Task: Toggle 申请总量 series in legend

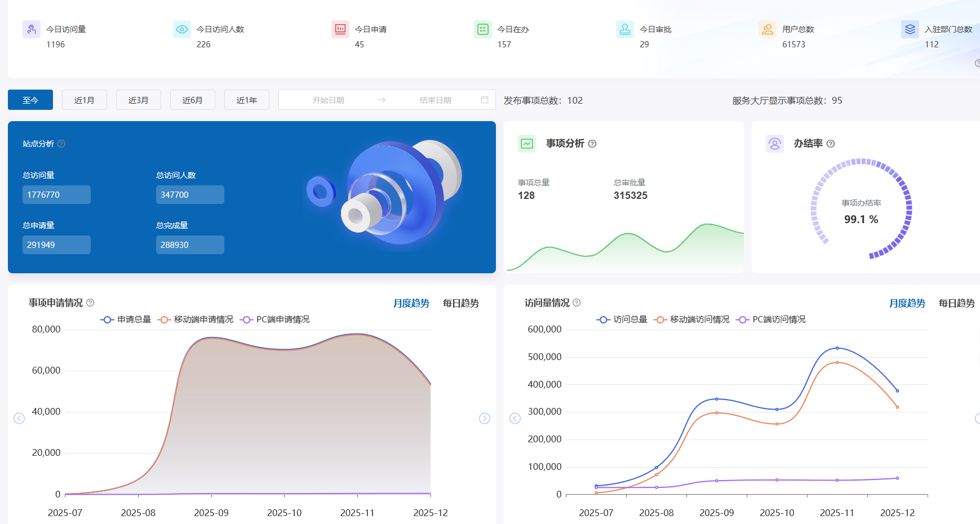Action: (126, 319)
